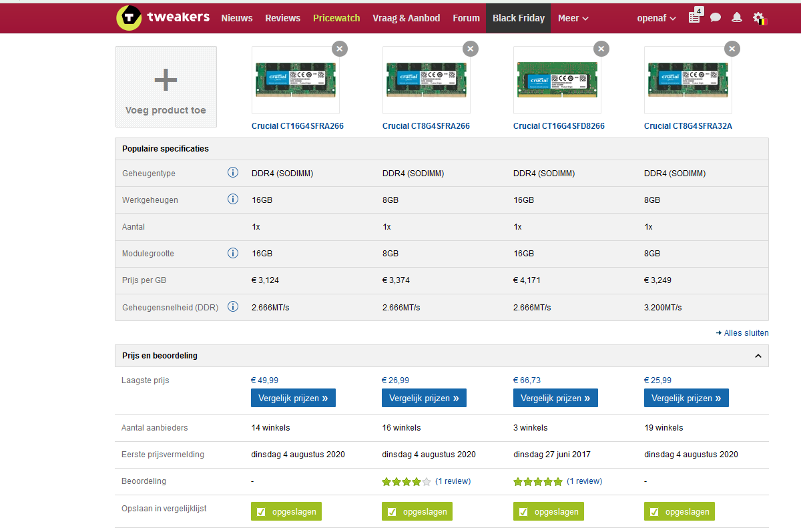Open the Black Friday menu item
Screen dimensions: 801x532
tap(519, 17)
